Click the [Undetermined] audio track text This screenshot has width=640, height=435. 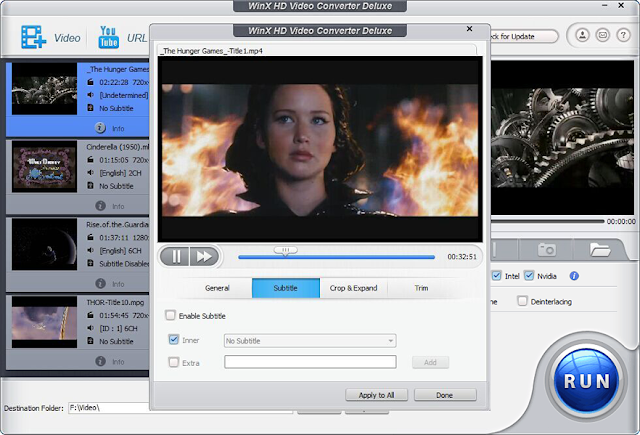coord(124,95)
